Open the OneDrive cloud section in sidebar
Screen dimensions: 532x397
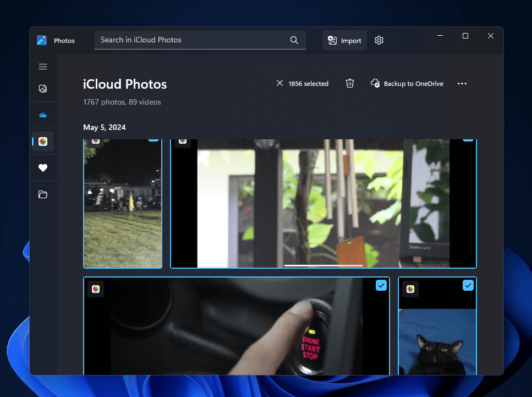(43, 115)
